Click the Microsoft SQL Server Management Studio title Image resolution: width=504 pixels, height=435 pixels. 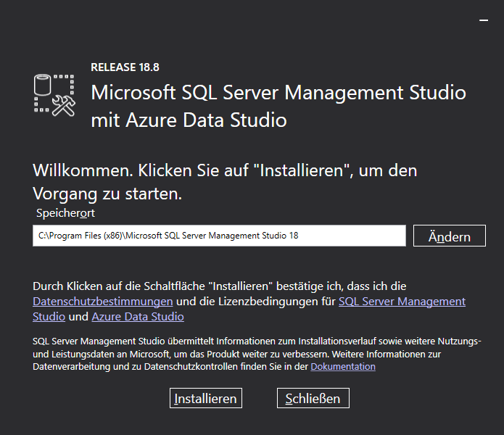[278, 93]
